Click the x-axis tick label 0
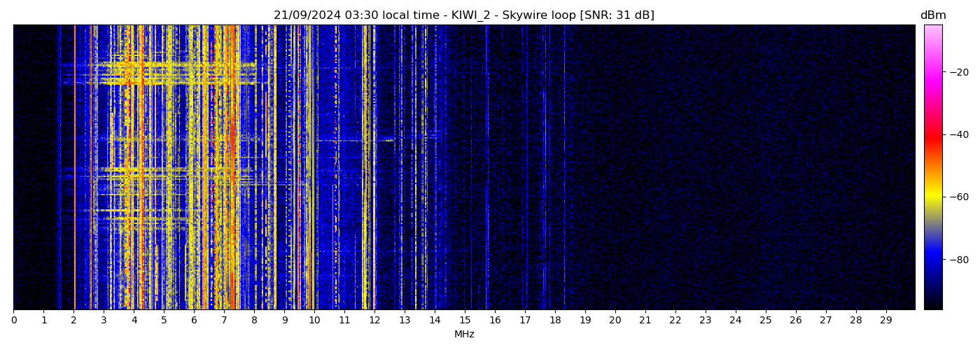Image resolution: width=980 pixels, height=350 pixels. tap(13, 321)
